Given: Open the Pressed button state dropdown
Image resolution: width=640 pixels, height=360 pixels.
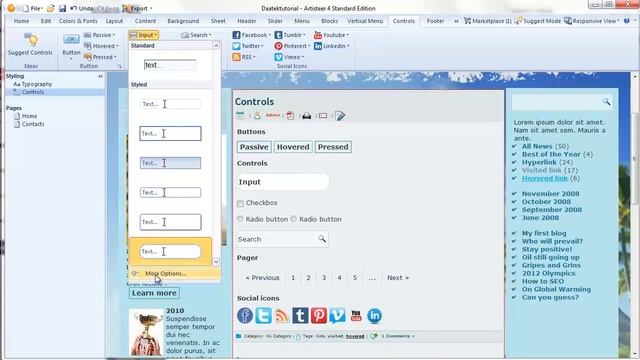Looking at the screenshot, I should pos(100,57).
